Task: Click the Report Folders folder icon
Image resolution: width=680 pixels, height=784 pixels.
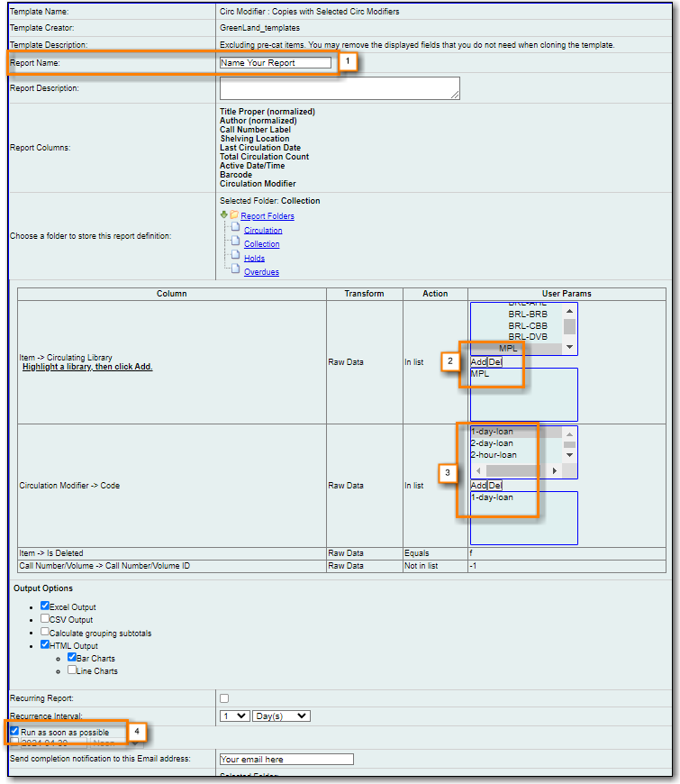Action: coord(234,214)
